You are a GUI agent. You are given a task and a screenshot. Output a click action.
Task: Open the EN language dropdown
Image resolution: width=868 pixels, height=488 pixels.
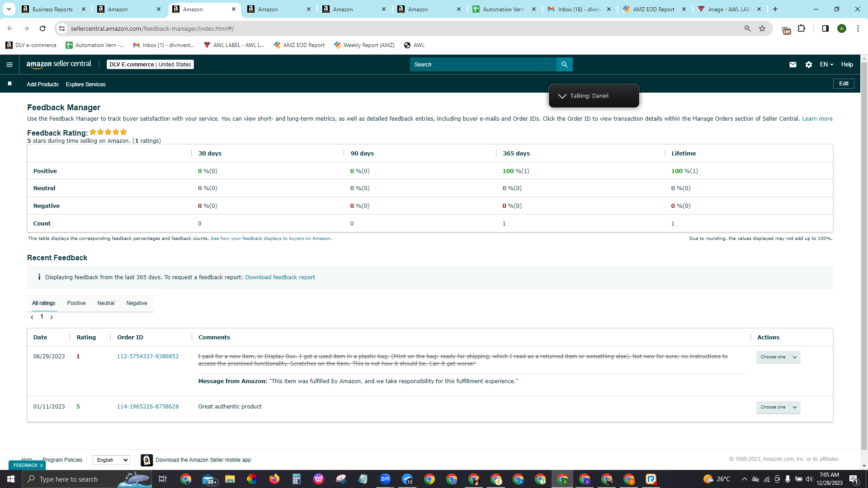click(x=826, y=65)
